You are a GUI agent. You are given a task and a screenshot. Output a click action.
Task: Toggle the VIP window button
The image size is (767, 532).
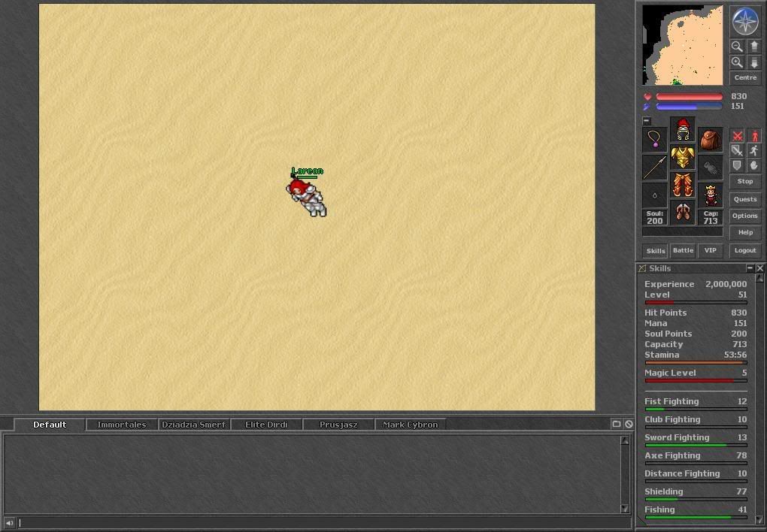tap(711, 250)
